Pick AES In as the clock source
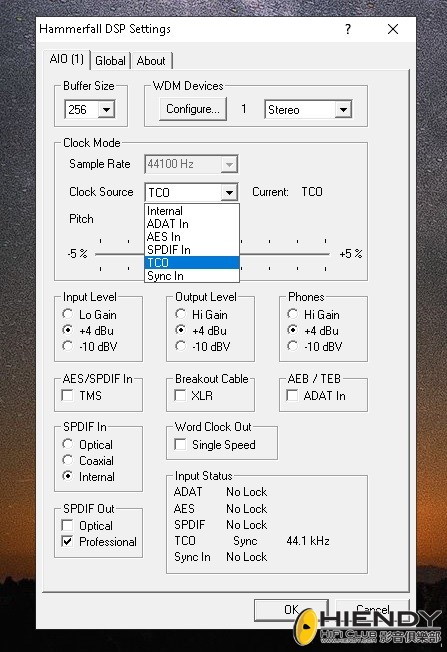 click(x=192, y=237)
